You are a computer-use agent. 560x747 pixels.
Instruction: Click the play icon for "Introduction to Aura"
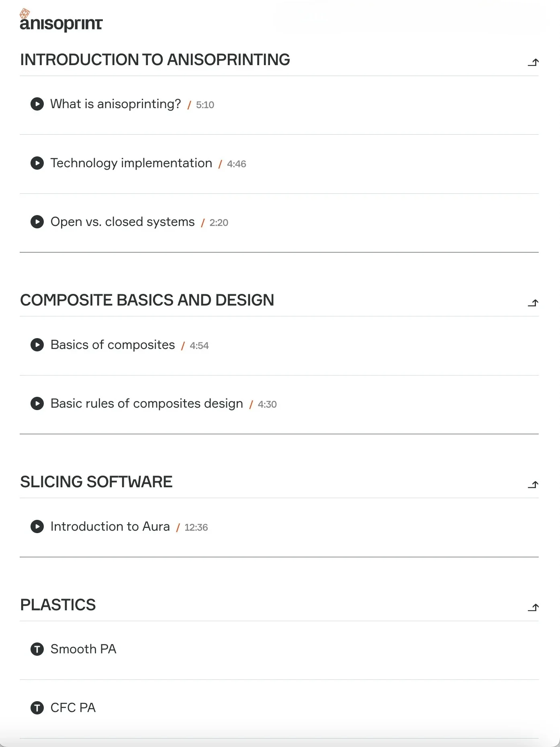[37, 526]
